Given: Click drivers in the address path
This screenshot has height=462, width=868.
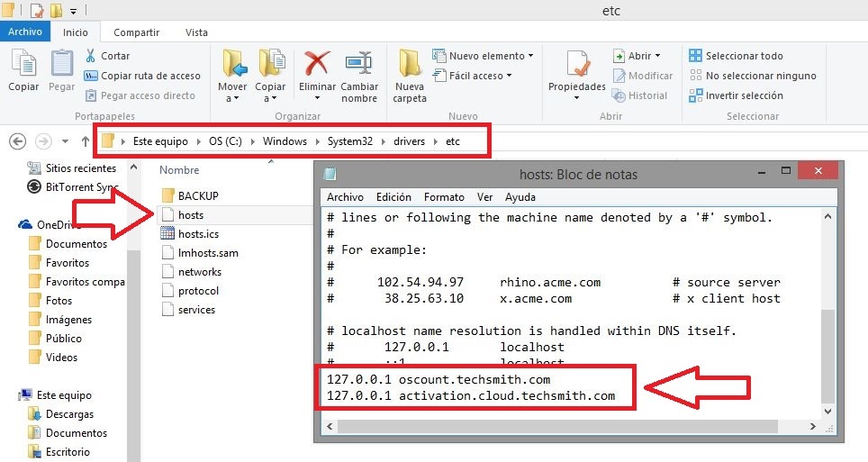Looking at the screenshot, I should tap(409, 141).
